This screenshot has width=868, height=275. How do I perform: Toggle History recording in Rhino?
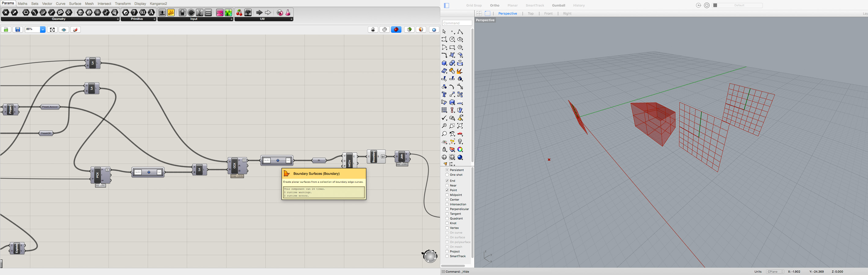point(579,5)
